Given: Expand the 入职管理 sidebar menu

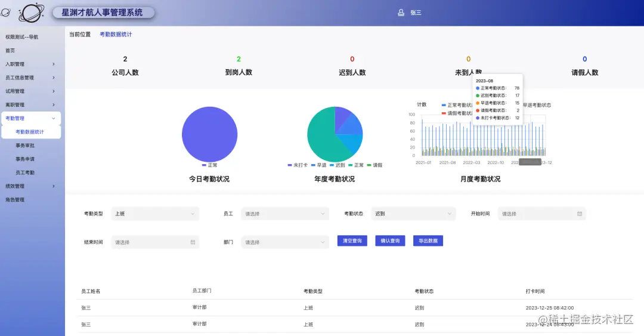Looking at the screenshot, I should click(x=30, y=64).
